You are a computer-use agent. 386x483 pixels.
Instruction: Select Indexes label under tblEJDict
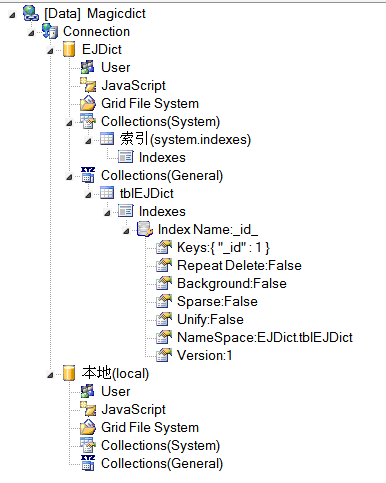162,212
